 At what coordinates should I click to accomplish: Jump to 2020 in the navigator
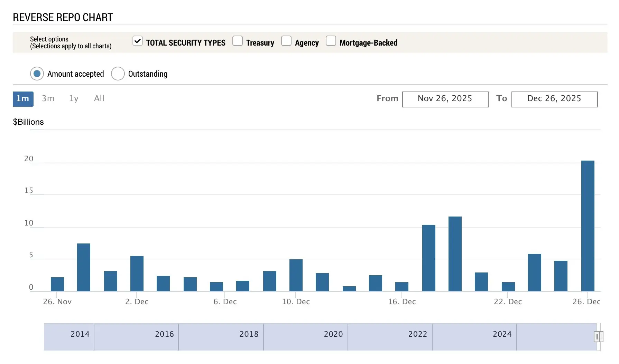[333, 334]
